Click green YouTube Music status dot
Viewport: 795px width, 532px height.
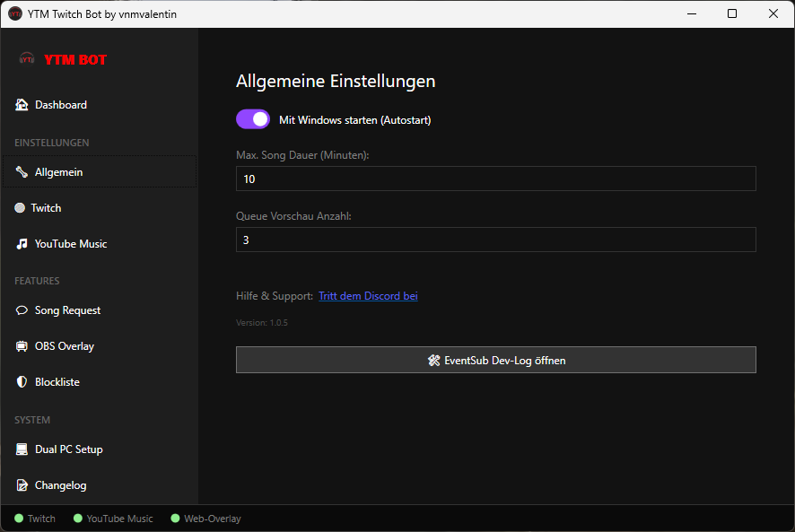click(x=78, y=519)
